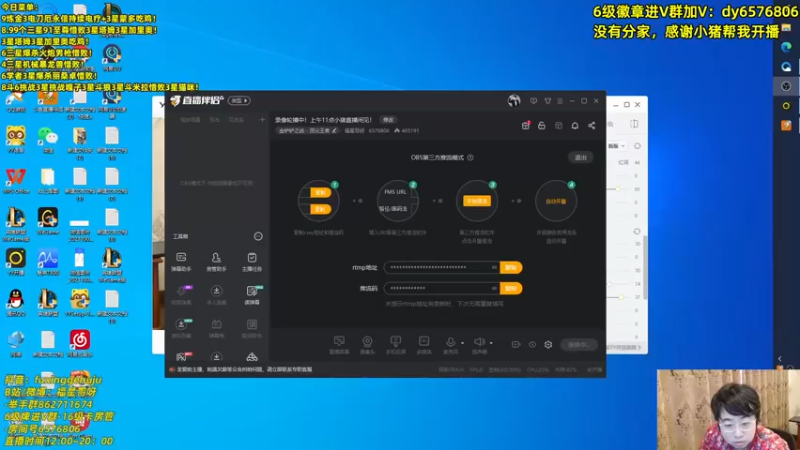The height and width of the screenshot is (450, 800).
Task: Click the stream code input field
Action: [441, 288]
